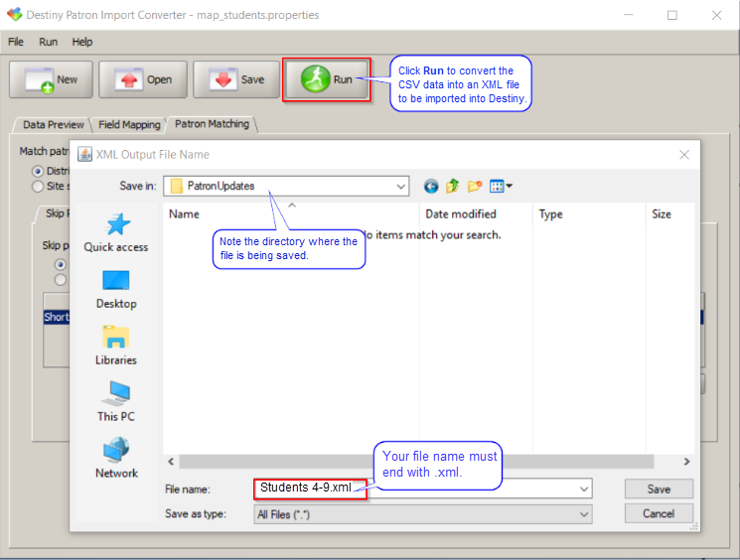740x560 pixels.
Task: Expand the Save in folder dropdown
Action: [400, 186]
